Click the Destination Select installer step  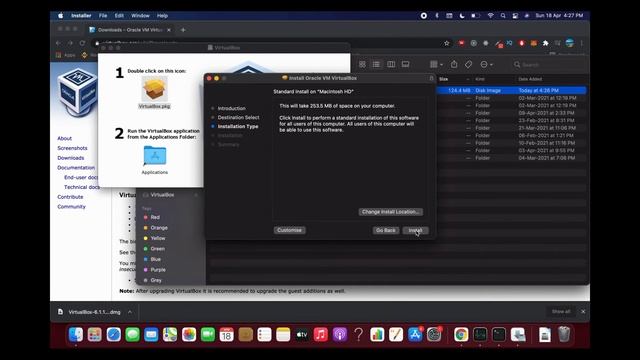(238, 118)
